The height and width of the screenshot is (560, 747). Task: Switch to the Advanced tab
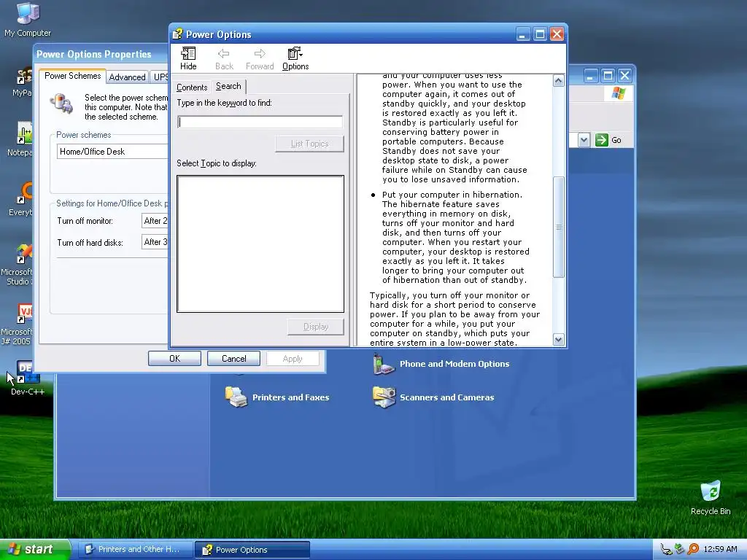point(127,77)
